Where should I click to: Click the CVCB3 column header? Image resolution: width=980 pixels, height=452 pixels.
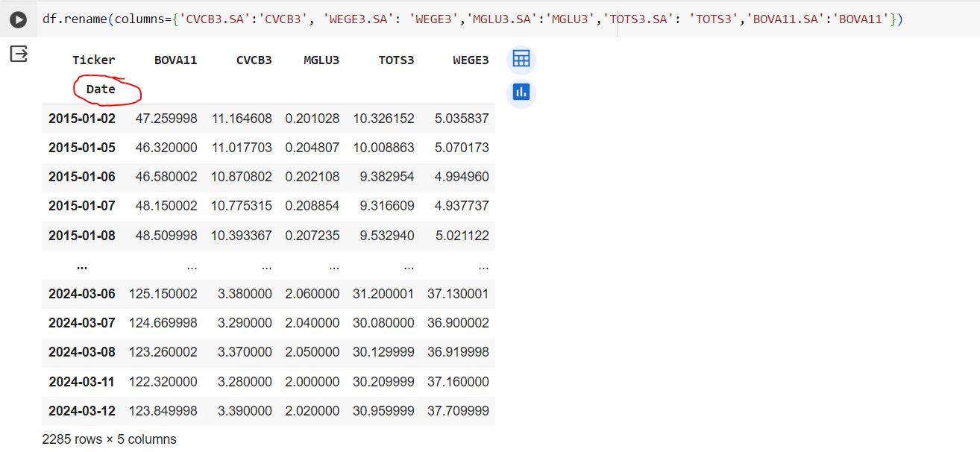254,60
